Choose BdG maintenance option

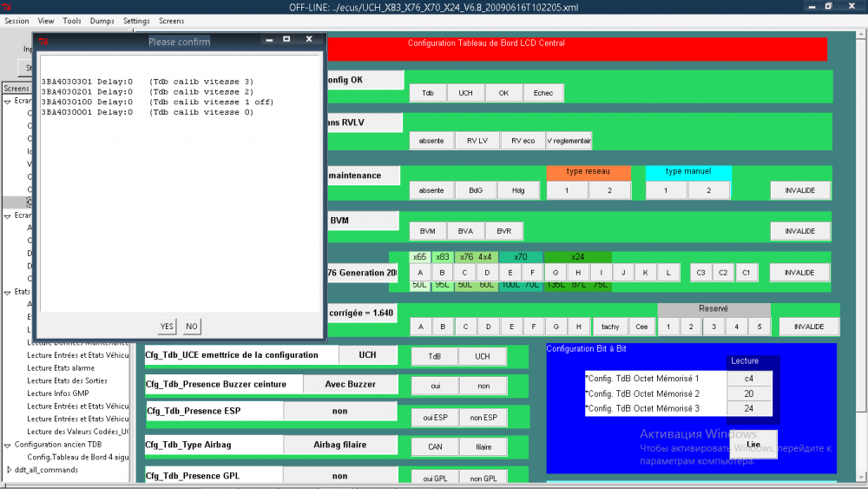476,190
